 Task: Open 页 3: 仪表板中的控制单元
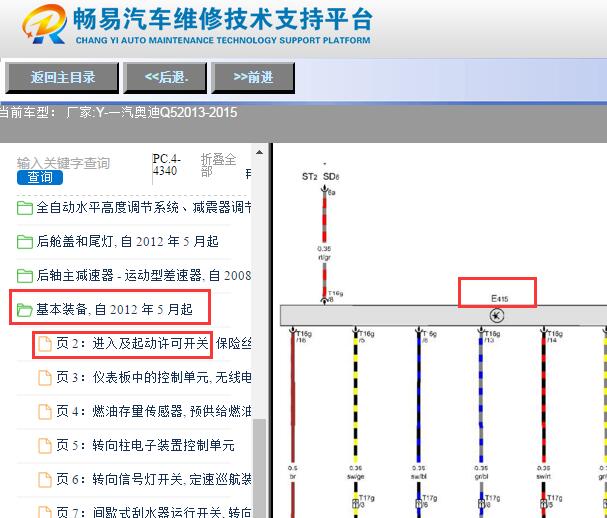[154, 377]
